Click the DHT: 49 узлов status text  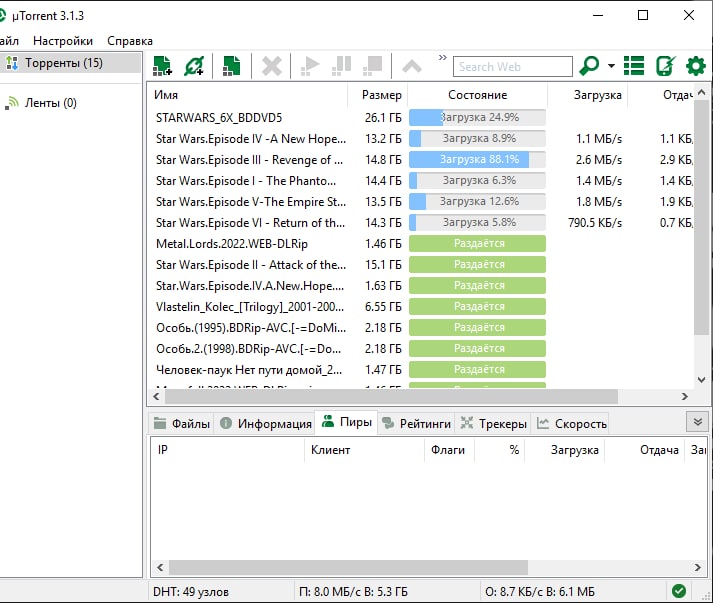tap(191, 592)
